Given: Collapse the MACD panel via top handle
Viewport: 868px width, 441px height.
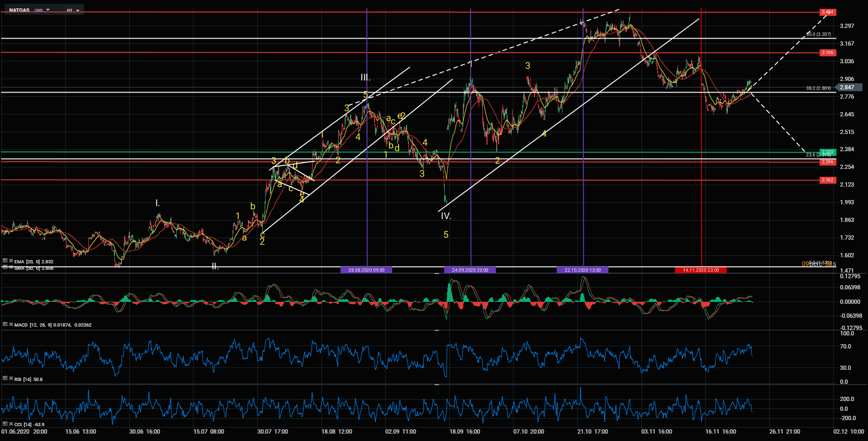Looking at the screenshot, I should click(x=437, y=274).
